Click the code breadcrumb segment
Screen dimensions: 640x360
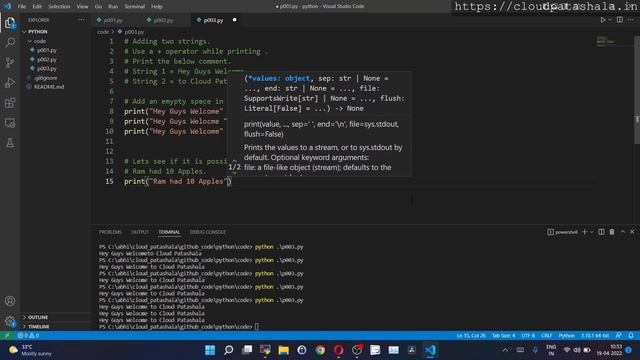[x=103, y=32]
